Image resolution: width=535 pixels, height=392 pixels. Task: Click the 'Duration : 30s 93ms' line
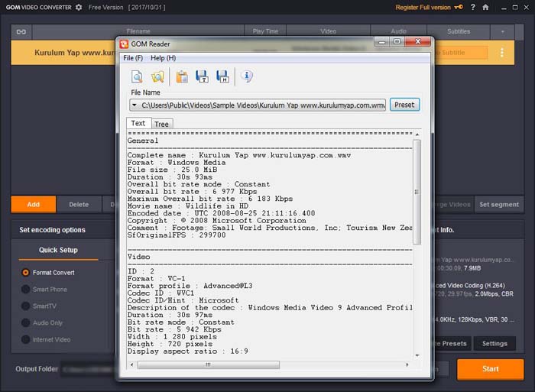coord(170,177)
